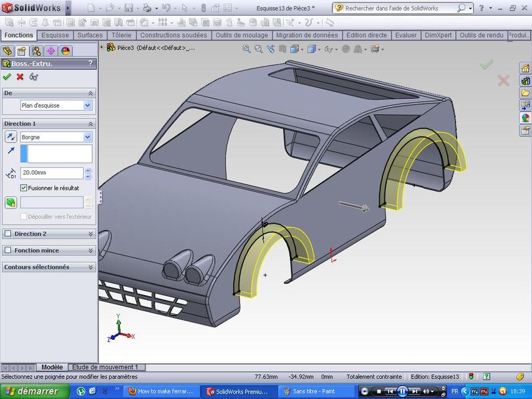The image size is (532, 399).
Task: Activate detailed preview eyeglasses icon
Action: (x=34, y=77)
